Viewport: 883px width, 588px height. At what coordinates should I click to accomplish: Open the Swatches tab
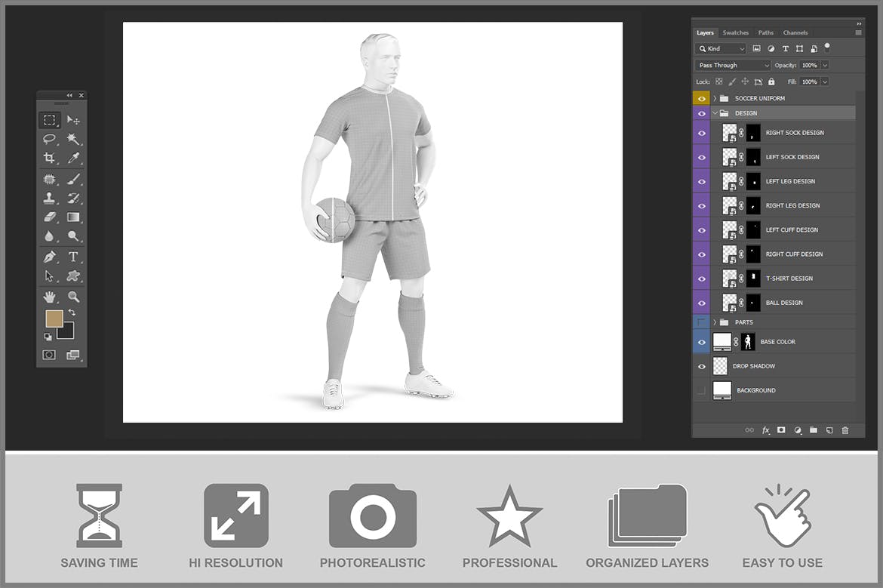pyautogui.click(x=736, y=32)
